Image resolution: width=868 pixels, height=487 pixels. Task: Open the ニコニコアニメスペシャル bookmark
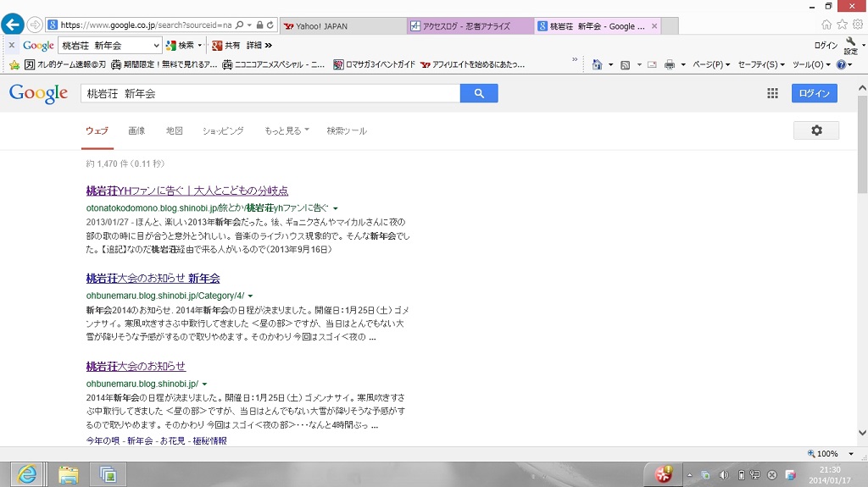(x=274, y=64)
